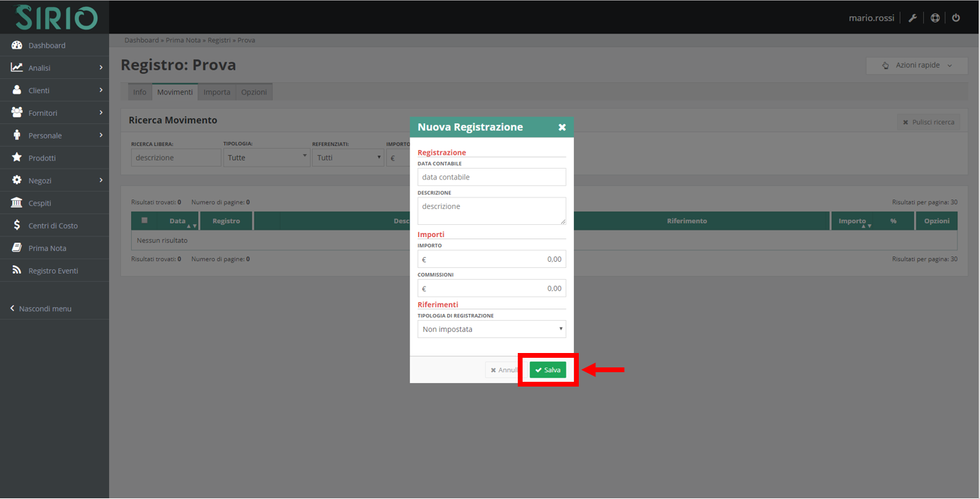
Task: Click the wrench settings icon in header
Action: point(912,18)
